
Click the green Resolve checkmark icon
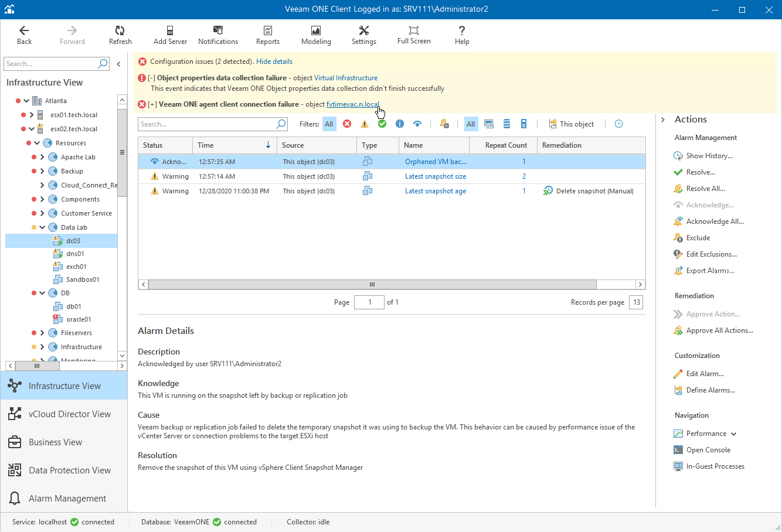678,172
